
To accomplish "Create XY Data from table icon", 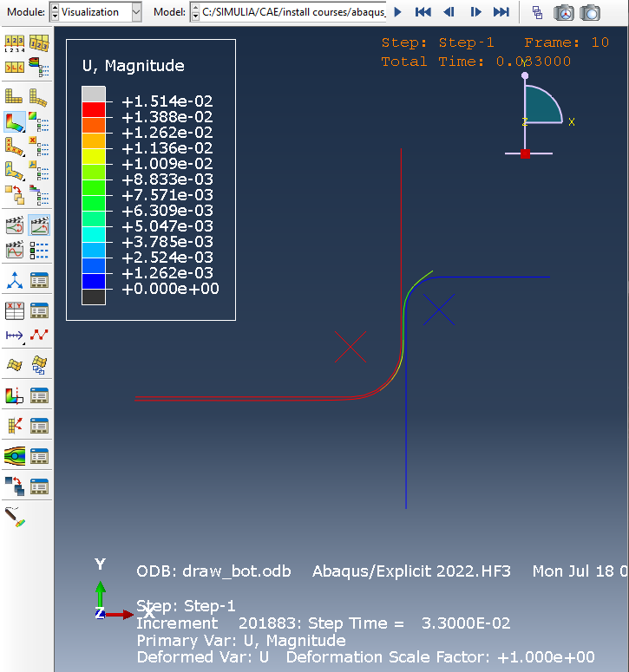I will click(15, 310).
